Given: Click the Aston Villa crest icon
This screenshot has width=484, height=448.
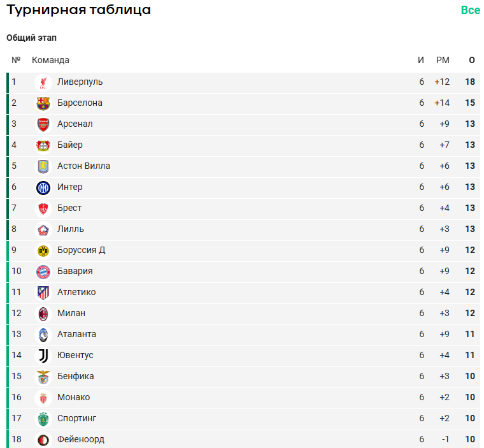Looking at the screenshot, I should [43, 166].
